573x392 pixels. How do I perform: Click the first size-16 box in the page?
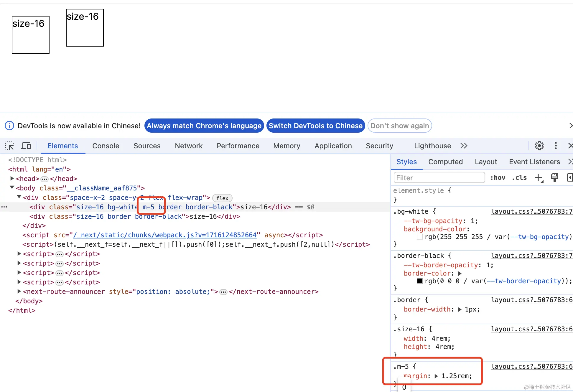(x=31, y=35)
